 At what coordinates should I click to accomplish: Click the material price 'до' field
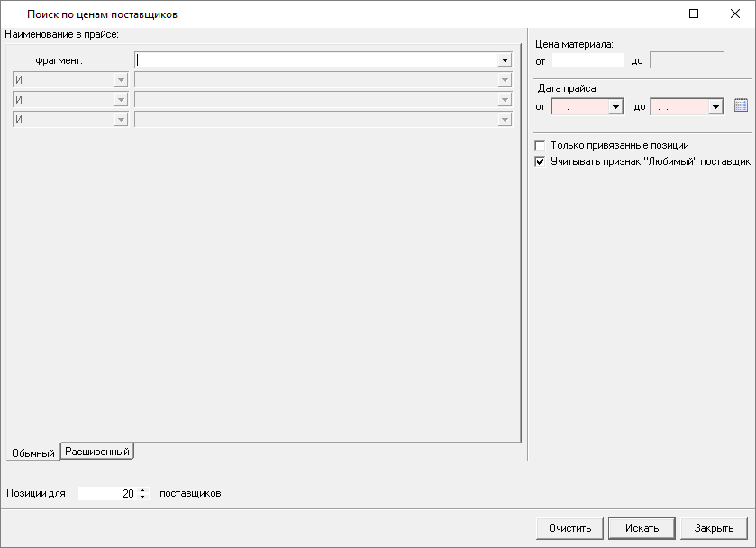687,60
